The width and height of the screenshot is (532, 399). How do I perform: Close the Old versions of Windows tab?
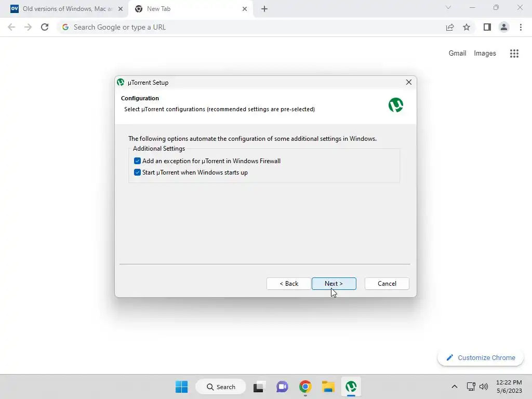click(x=121, y=9)
